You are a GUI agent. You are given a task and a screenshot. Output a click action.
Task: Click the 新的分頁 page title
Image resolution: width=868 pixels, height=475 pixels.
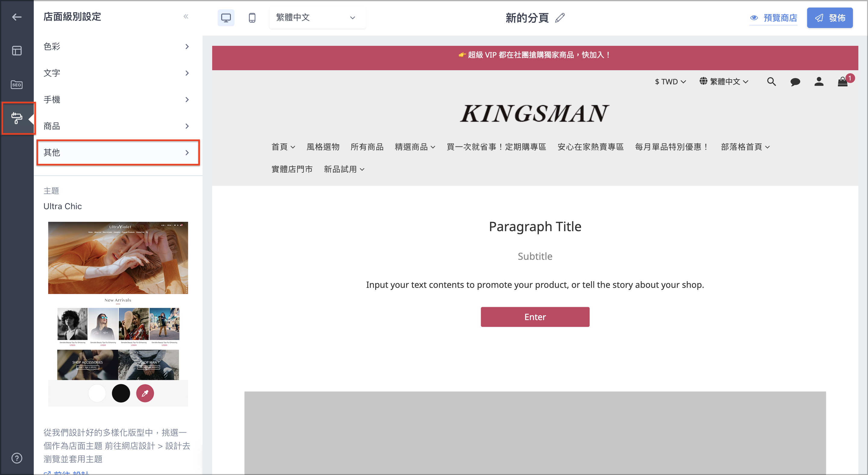click(x=527, y=18)
